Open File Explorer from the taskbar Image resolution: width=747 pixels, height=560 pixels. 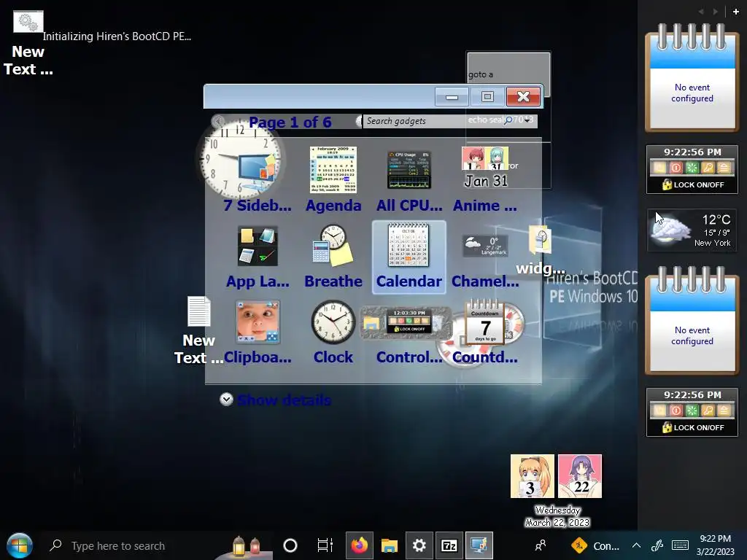pos(390,545)
